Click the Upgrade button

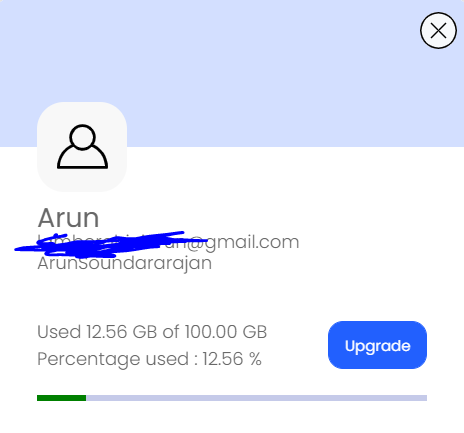[377, 345]
